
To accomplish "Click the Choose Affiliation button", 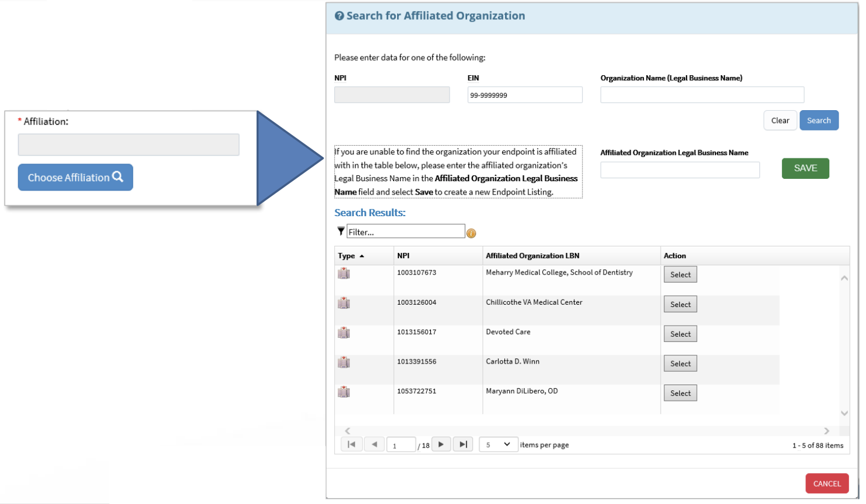I will [x=75, y=177].
